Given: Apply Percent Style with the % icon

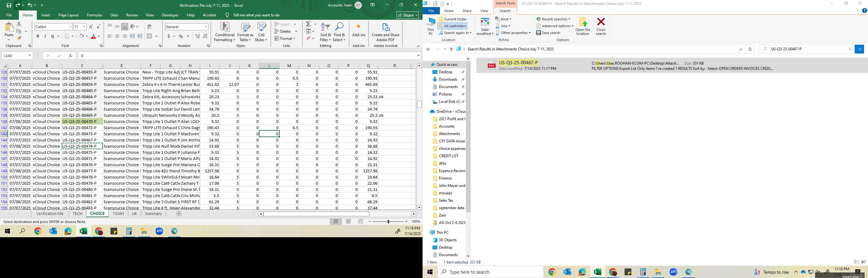Looking at the screenshot, I should (x=181, y=36).
